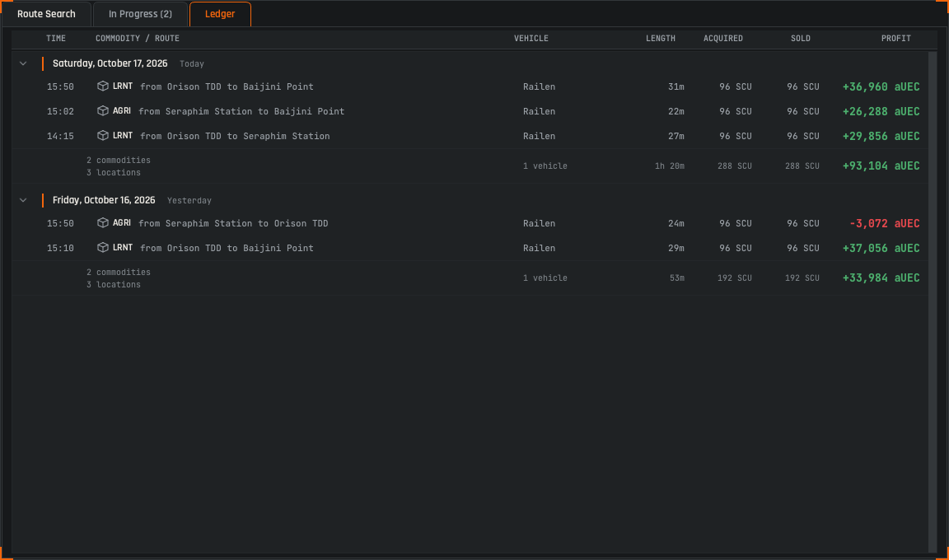The width and height of the screenshot is (949, 560).
Task: Click profit value +29,856 aUEC
Action: (x=881, y=136)
